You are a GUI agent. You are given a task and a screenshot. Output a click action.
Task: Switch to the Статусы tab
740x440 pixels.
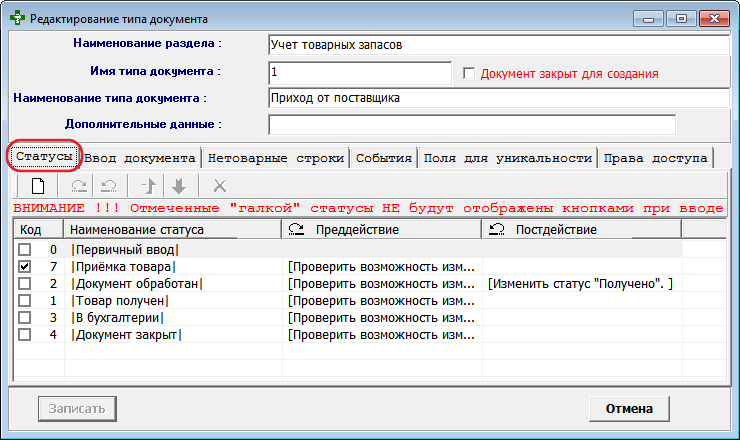pos(44,156)
